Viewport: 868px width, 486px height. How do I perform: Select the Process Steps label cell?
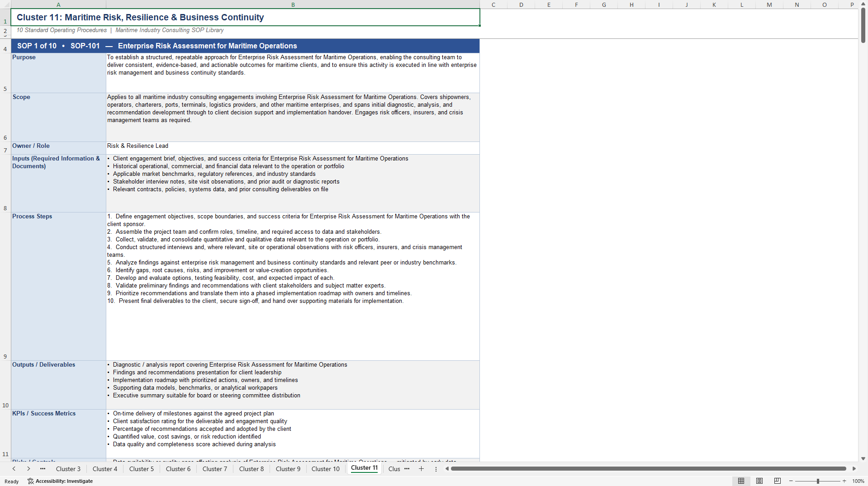(x=58, y=286)
